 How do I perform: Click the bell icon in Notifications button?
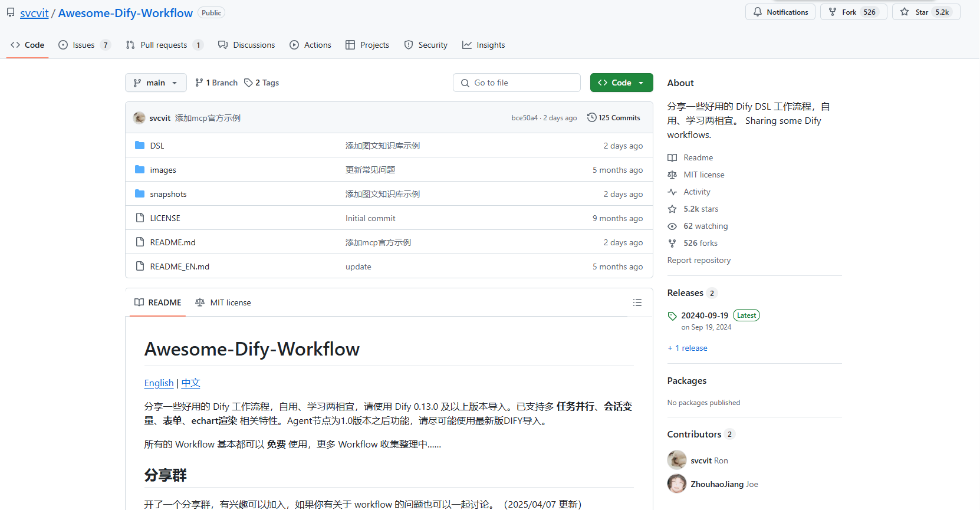coord(758,12)
